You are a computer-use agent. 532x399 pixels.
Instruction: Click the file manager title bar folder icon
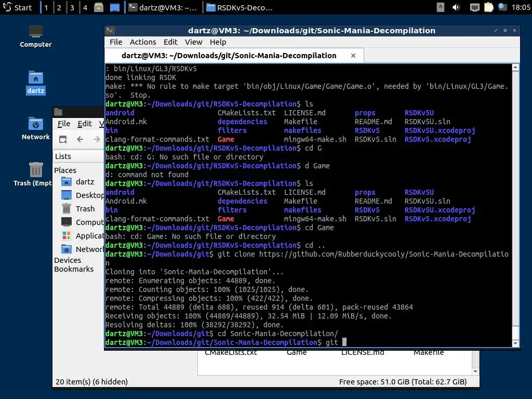coord(58,112)
